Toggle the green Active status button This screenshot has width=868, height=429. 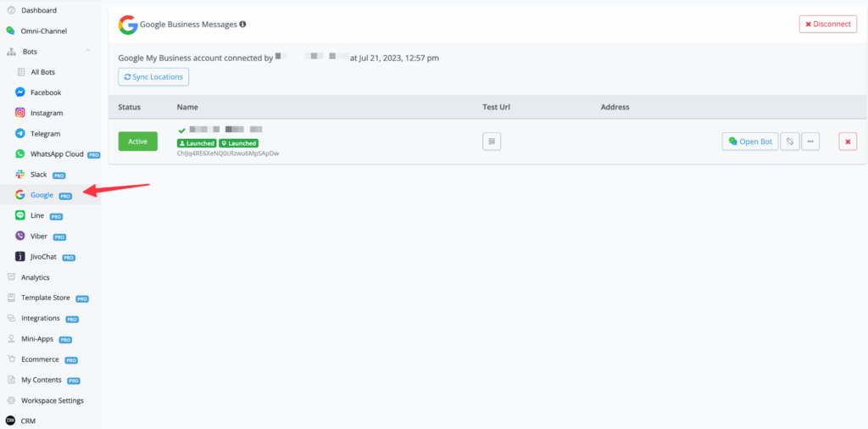[137, 142]
